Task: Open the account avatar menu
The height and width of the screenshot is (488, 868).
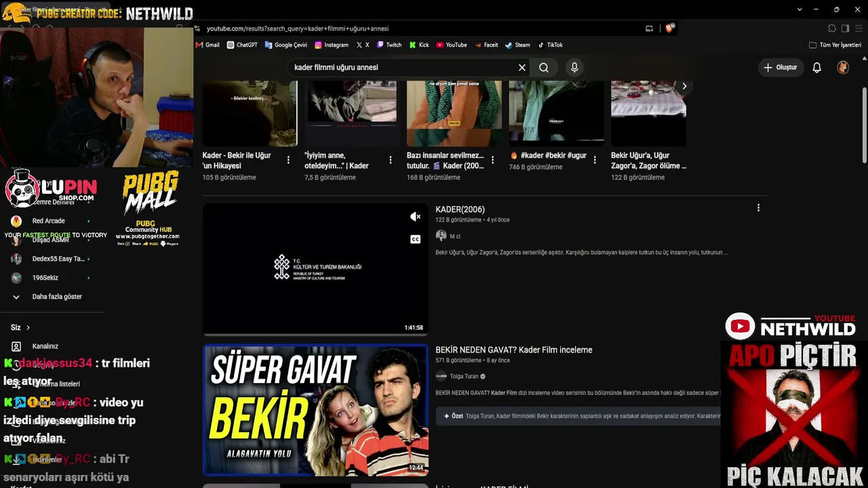Action: coord(843,68)
